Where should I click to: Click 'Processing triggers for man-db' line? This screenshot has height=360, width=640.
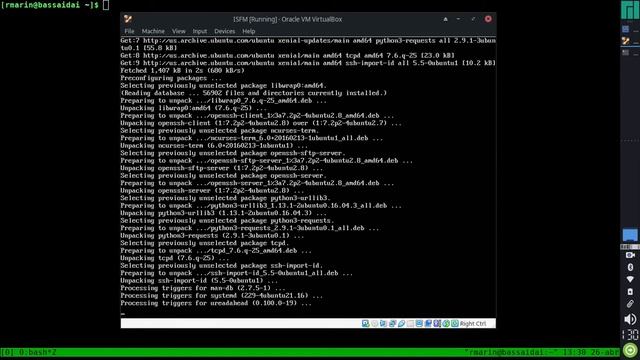[203, 288]
